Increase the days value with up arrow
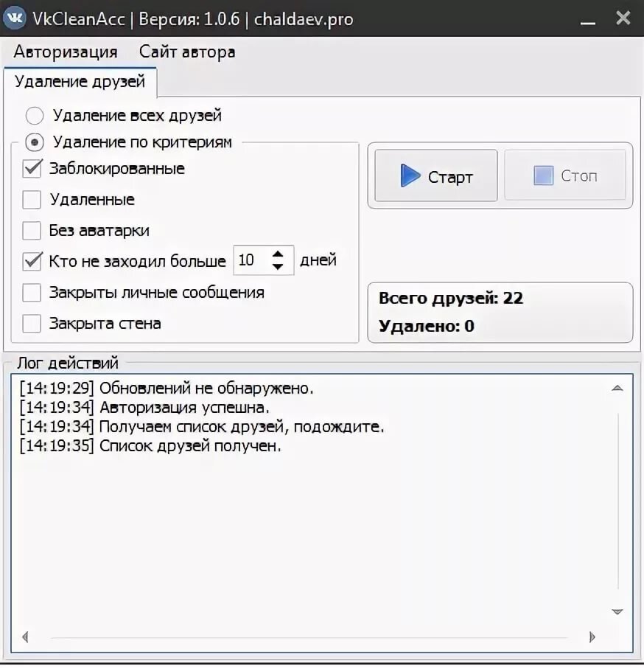The height and width of the screenshot is (668, 644). pos(278,254)
